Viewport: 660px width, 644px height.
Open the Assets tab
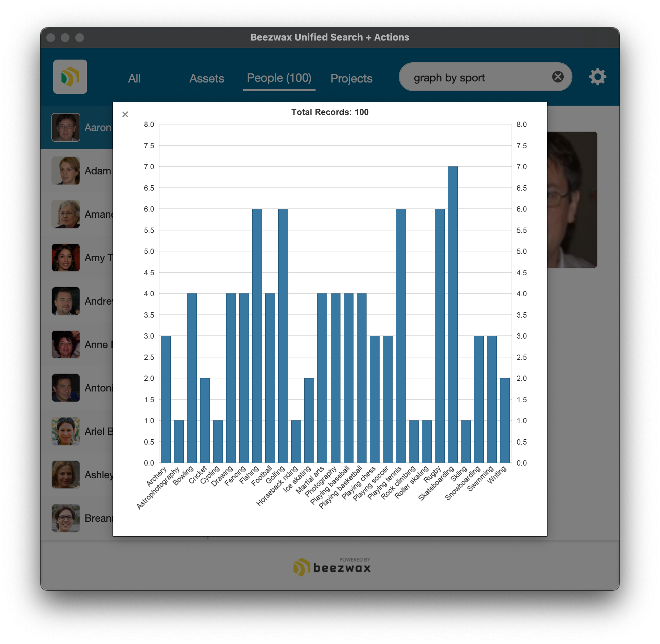tap(207, 79)
